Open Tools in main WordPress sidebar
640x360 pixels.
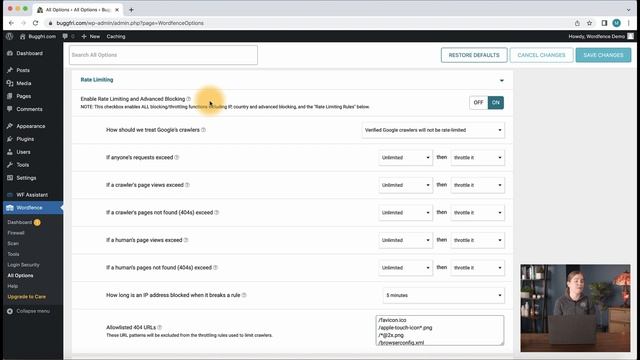pyautogui.click(x=22, y=165)
